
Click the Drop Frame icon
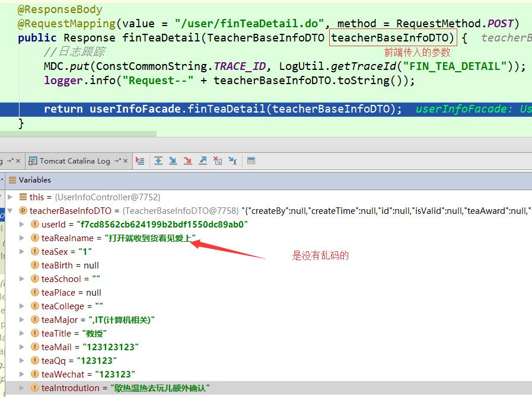(218, 160)
